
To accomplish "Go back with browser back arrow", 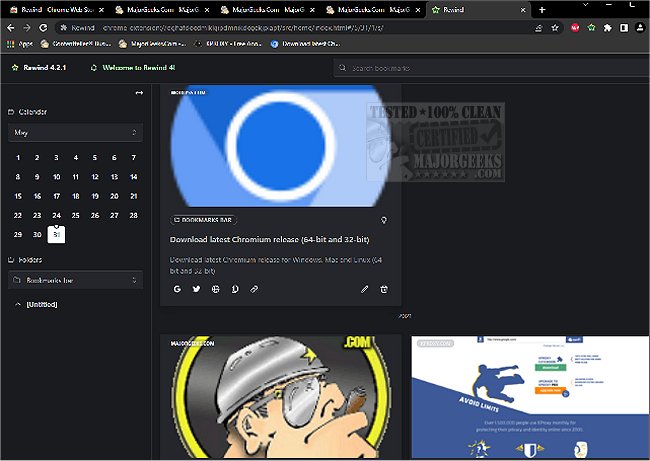I will point(11,28).
